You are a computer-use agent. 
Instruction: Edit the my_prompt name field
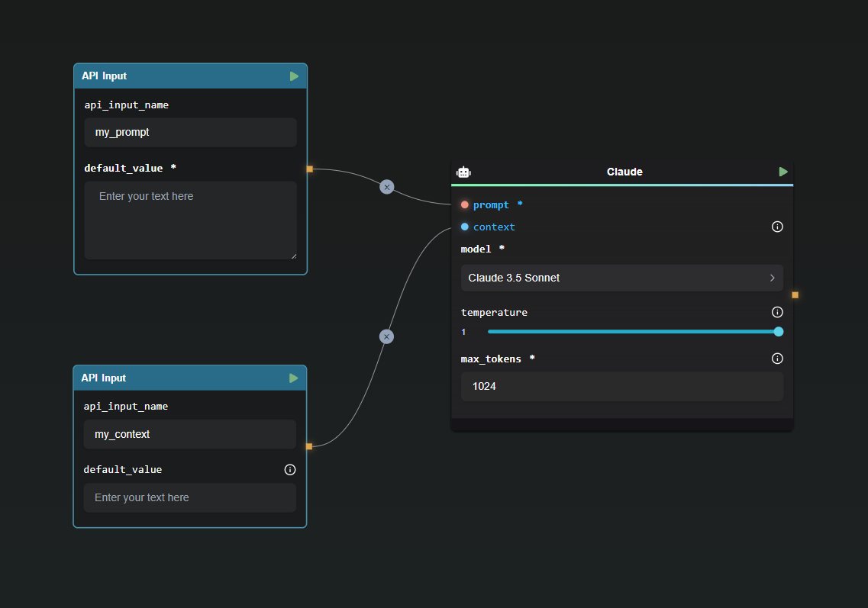coord(190,133)
